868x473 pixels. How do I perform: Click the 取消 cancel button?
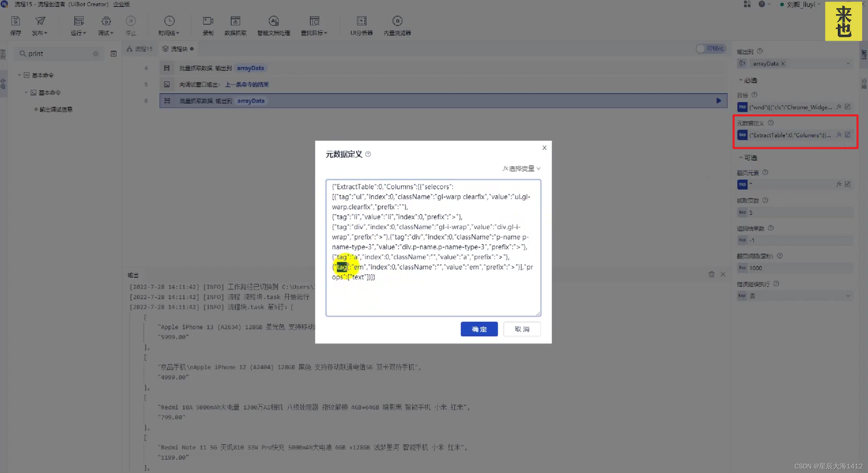pyautogui.click(x=522, y=329)
